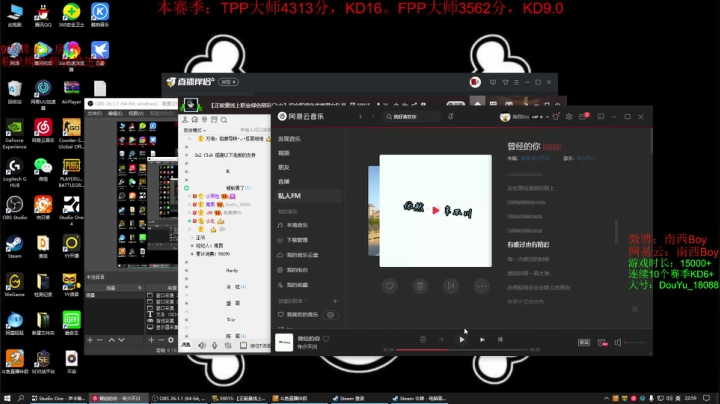Click the next-song button under album cover
720x404 pixels.
451,286
